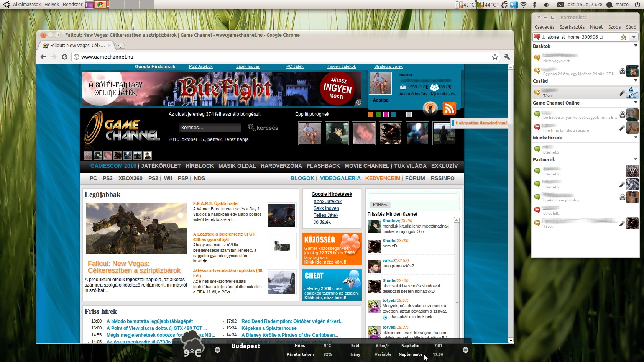Image resolution: width=644 pixels, height=362 pixels.
Task: Open the FÓRUM link
Action: pos(414,178)
